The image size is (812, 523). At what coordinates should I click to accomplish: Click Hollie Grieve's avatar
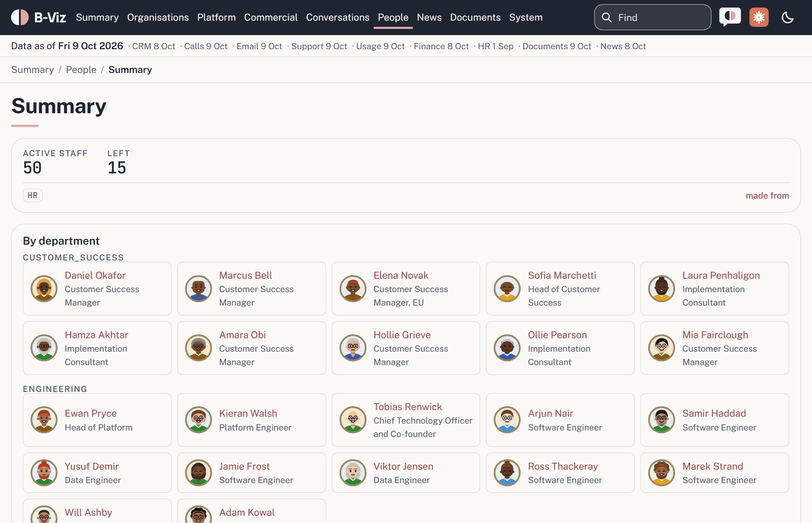pos(353,348)
